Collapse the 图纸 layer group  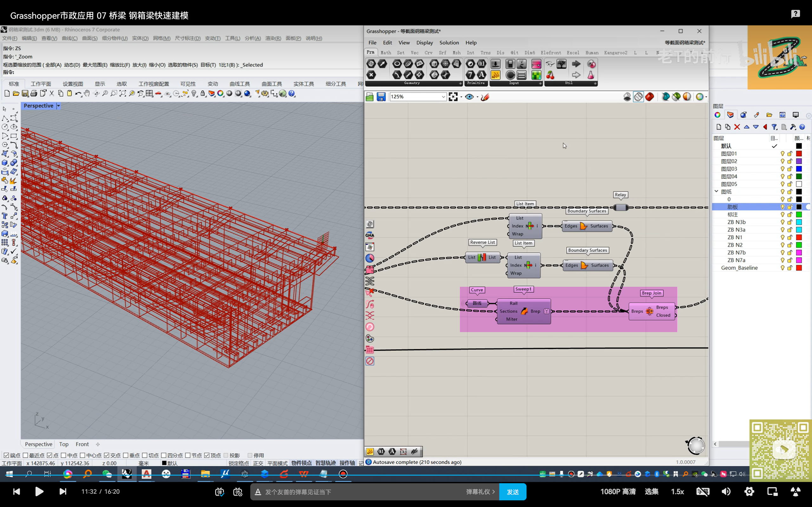(x=717, y=191)
